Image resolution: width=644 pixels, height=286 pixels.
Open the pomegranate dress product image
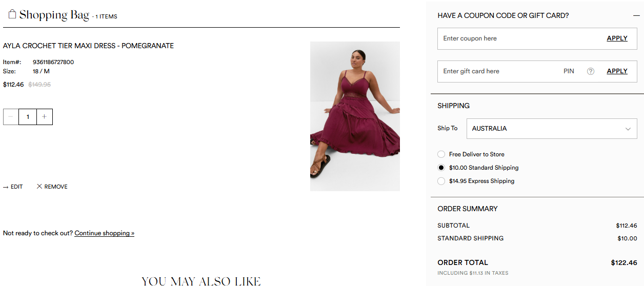pyautogui.click(x=355, y=116)
